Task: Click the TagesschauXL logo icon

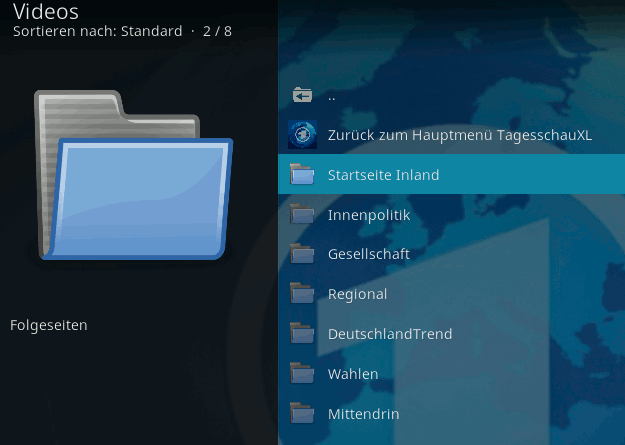Action: point(303,134)
